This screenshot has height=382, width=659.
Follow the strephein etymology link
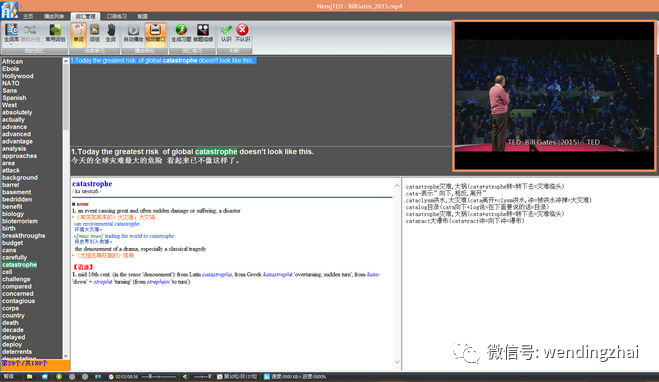(x=158, y=282)
